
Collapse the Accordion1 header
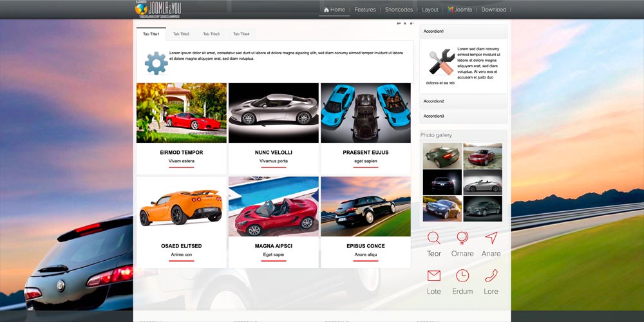[x=464, y=31]
